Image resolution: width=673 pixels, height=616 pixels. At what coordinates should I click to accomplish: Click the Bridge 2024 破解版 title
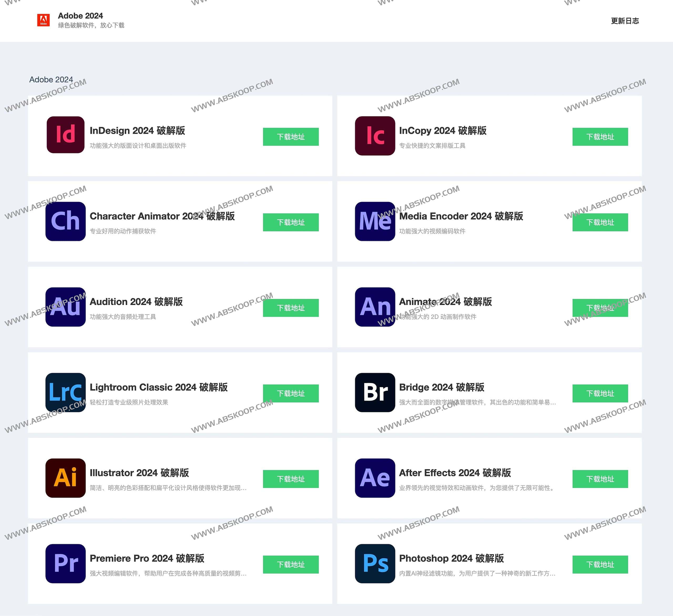[x=442, y=387]
